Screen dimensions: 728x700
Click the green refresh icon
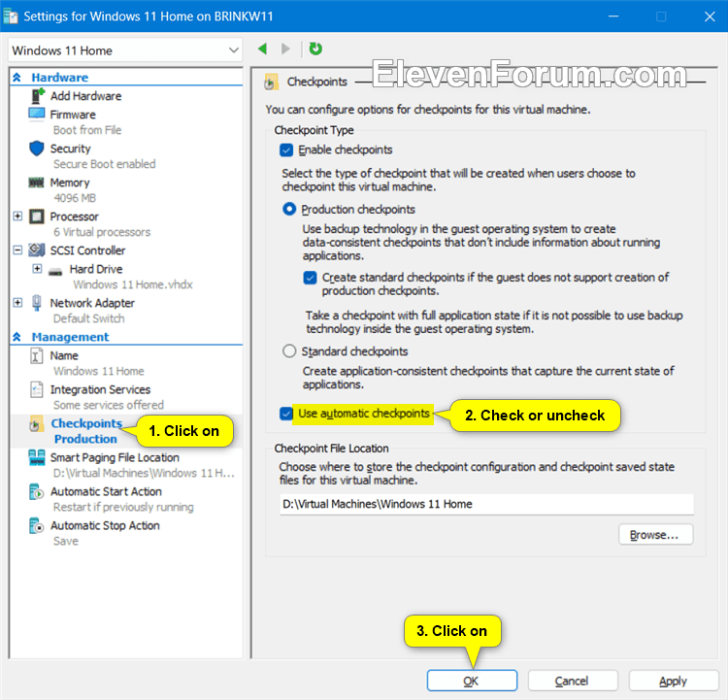(x=315, y=49)
